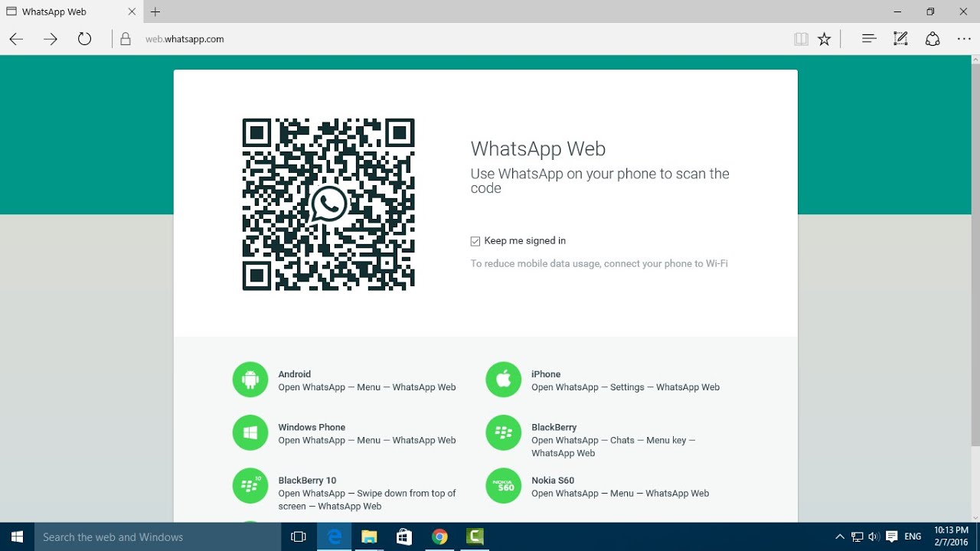
Task: Open the Windows Start button
Action: 17,537
